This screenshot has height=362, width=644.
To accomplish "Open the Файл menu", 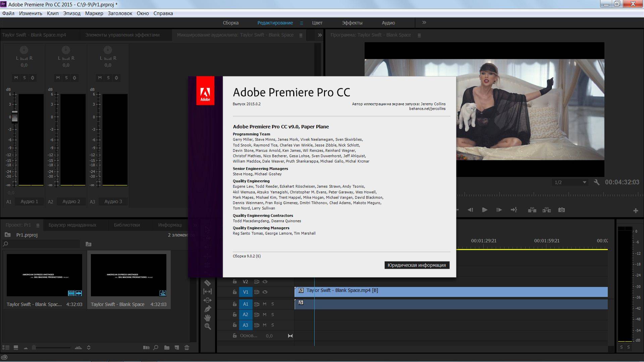I will pos(8,13).
